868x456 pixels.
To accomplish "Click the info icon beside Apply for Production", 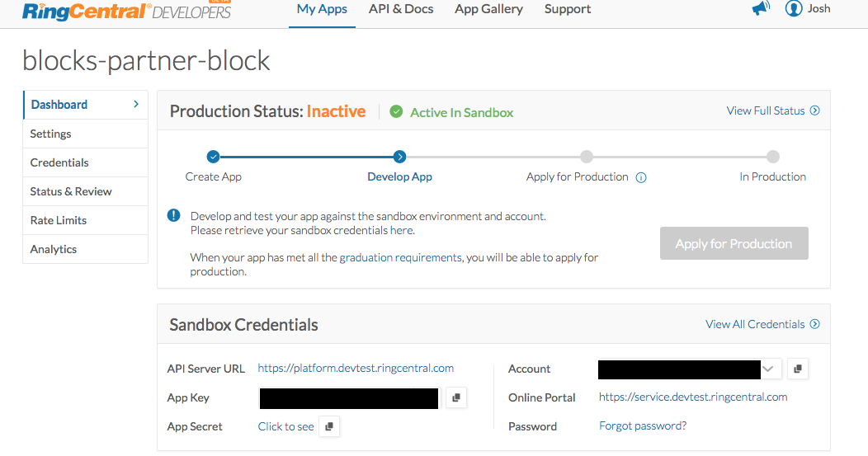I will tap(641, 177).
